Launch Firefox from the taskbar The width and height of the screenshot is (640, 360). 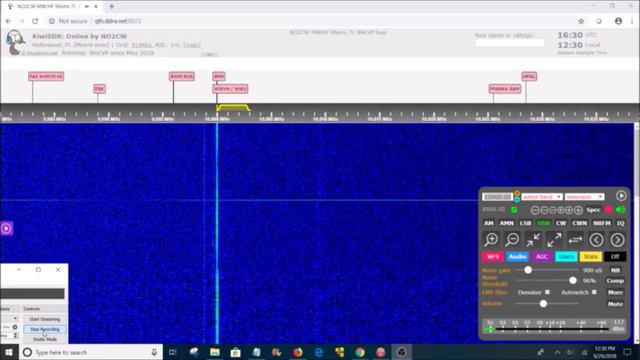pos(298,352)
